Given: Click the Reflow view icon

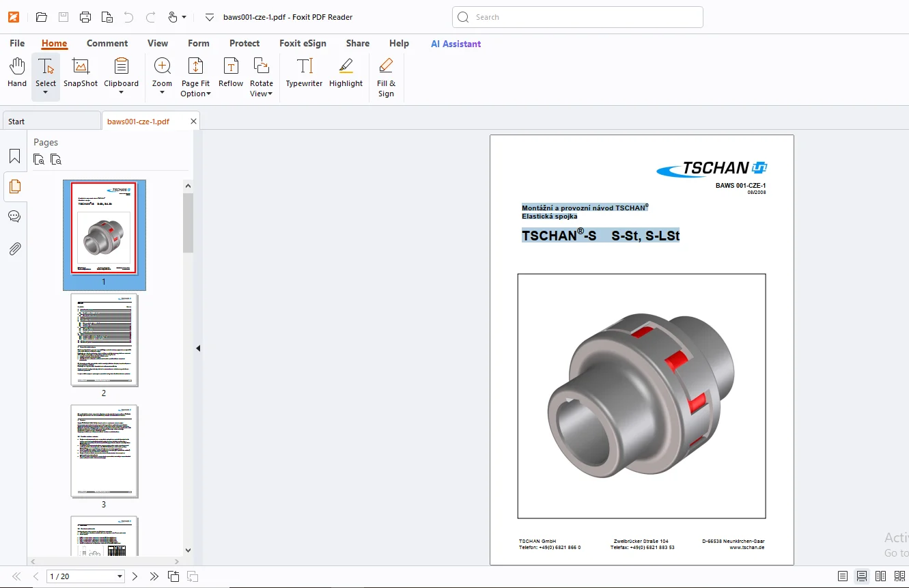Looking at the screenshot, I should click(x=231, y=72).
